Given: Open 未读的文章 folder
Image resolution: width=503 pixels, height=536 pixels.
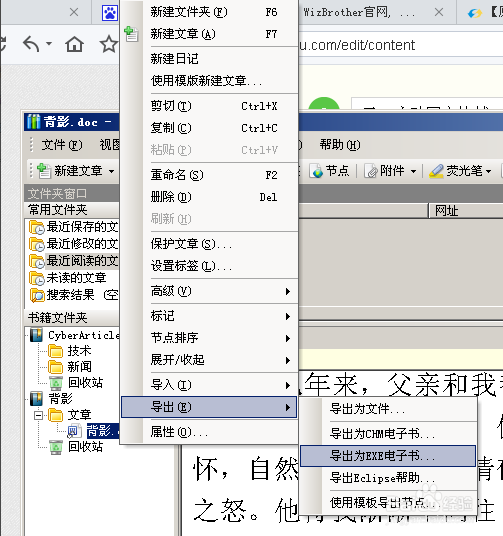Looking at the screenshot, I should [x=68, y=278].
